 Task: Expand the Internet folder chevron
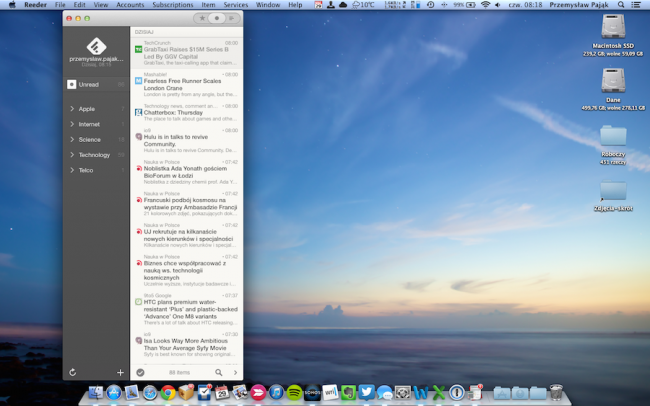(x=72, y=124)
